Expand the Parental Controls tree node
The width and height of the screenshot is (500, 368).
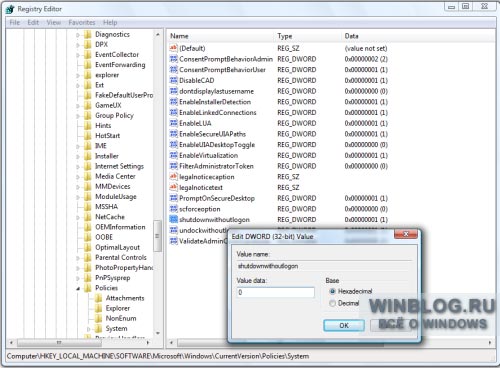[78, 258]
